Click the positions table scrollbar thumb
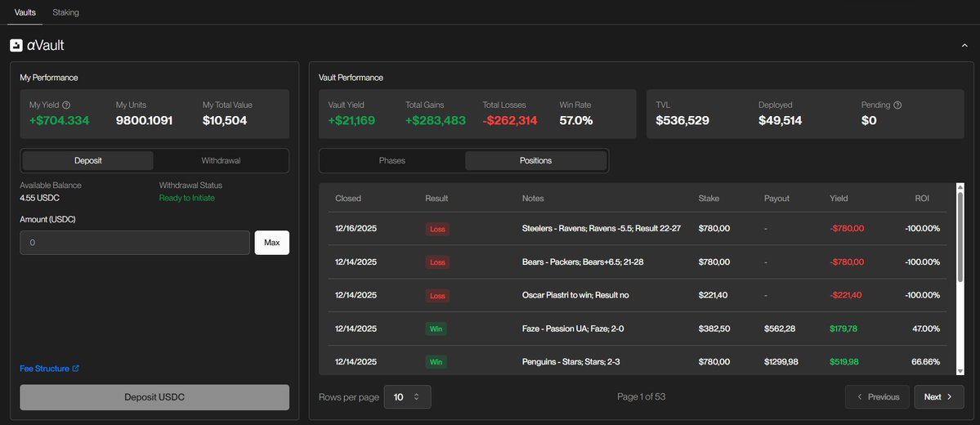 (960, 235)
